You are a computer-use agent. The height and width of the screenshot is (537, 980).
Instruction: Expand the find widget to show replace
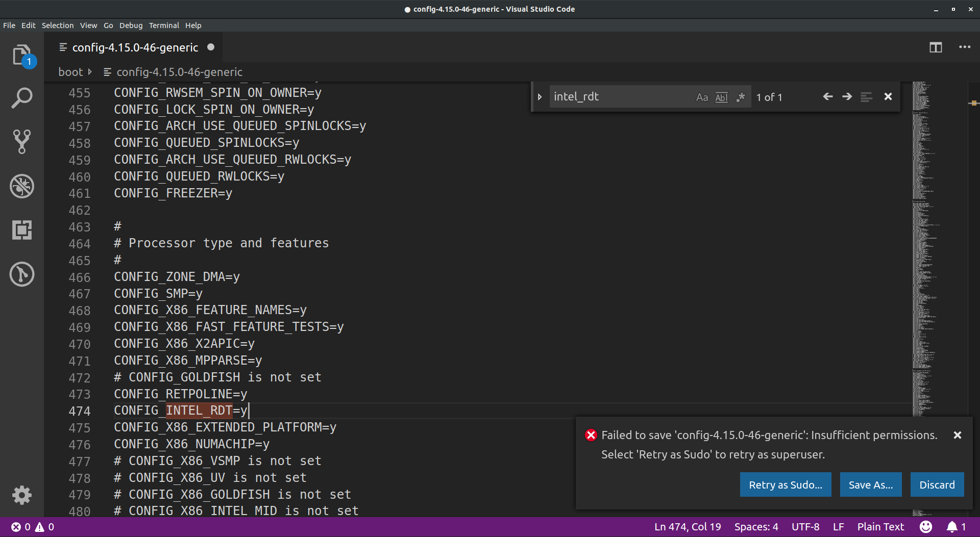click(540, 96)
